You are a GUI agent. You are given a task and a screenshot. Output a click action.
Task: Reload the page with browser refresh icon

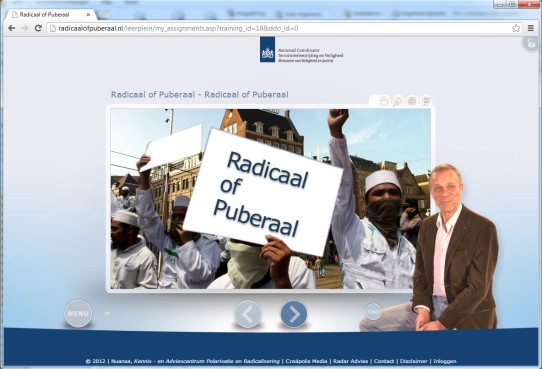point(38,28)
